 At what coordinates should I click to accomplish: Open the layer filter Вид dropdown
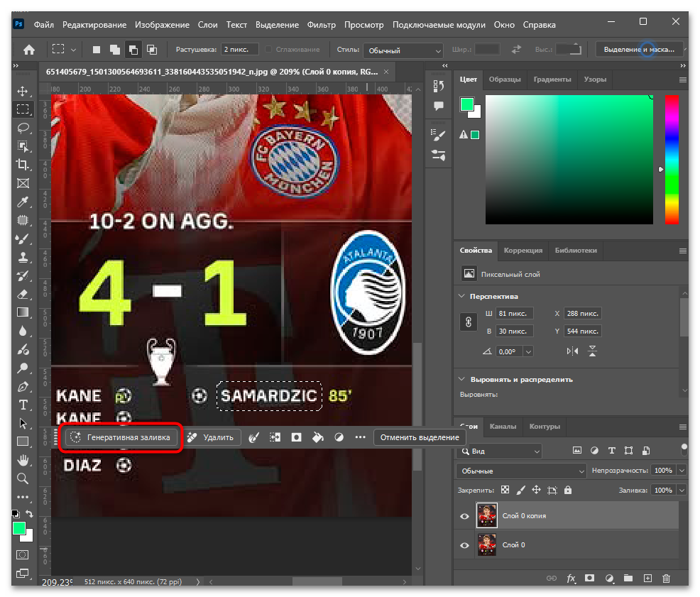(x=499, y=451)
